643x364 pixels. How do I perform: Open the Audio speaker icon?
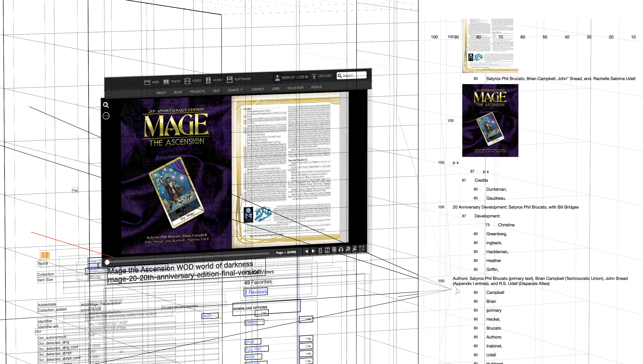pos(208,80)
